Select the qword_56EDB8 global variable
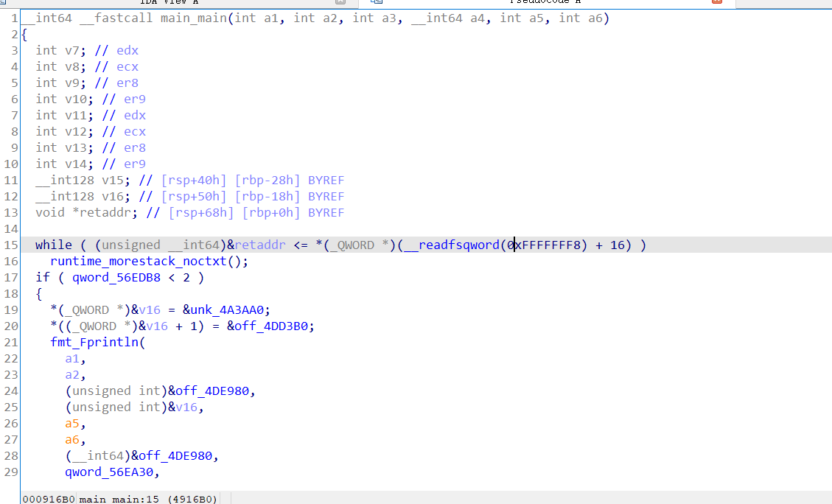832x504 pixels. [x=115, y=277]
